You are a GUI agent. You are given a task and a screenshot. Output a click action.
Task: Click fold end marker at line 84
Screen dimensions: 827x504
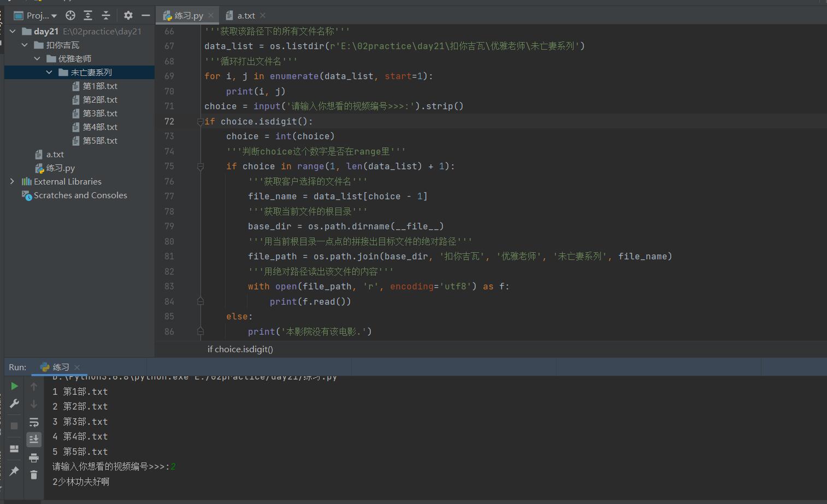pyautogui.click(x=200, y=301)
